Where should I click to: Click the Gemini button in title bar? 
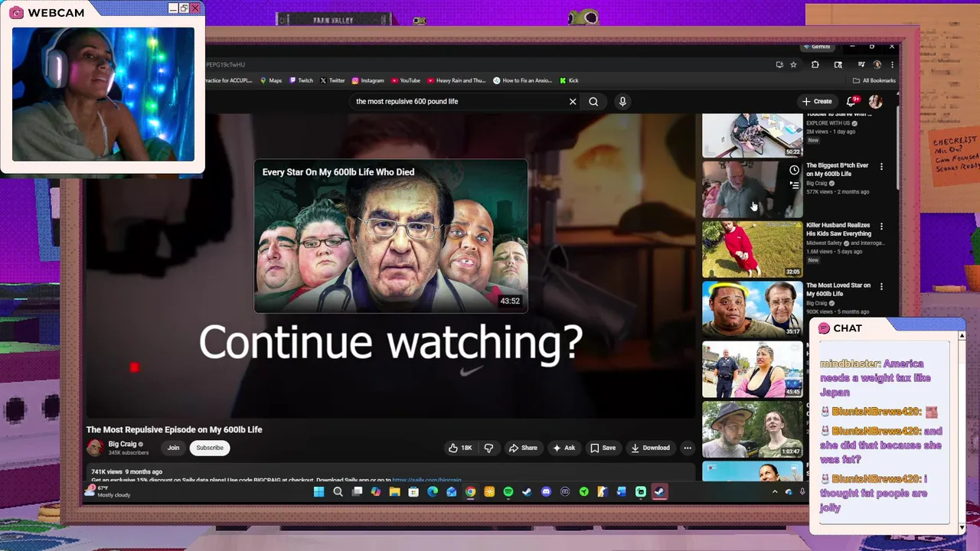817,47
